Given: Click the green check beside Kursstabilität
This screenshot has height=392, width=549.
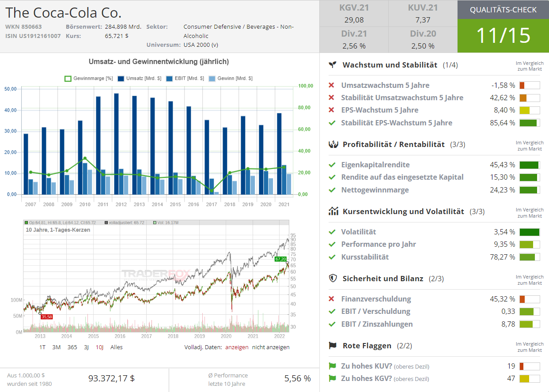Looking at the screenshot, I should 332,257.
